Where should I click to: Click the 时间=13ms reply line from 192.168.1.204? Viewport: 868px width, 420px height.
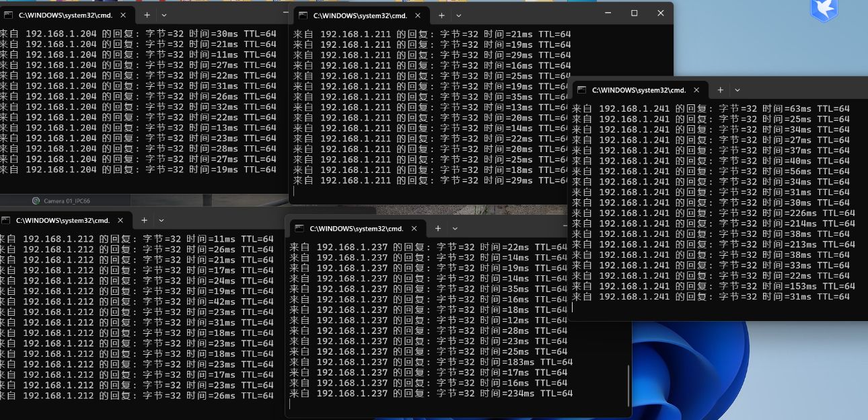138,128
